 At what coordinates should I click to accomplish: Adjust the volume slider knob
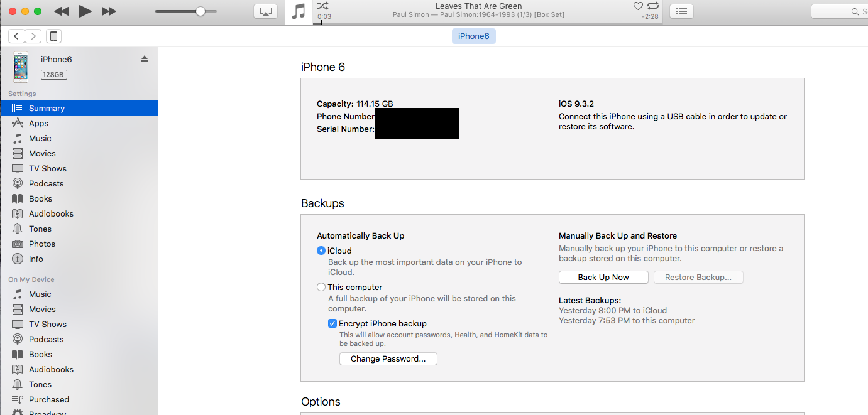click(x=201, y=11)
